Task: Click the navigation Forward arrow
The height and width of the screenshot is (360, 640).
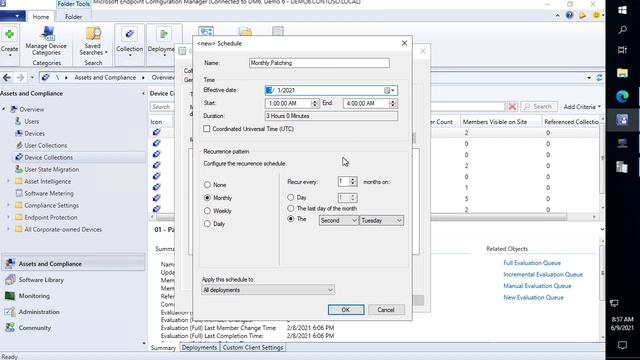Action: point(20,77)
